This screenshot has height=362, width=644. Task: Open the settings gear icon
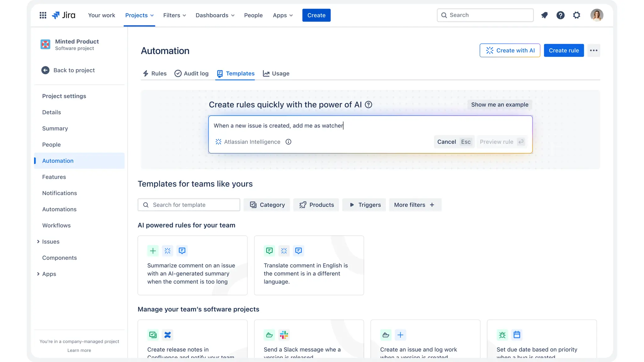coord(576,15)
